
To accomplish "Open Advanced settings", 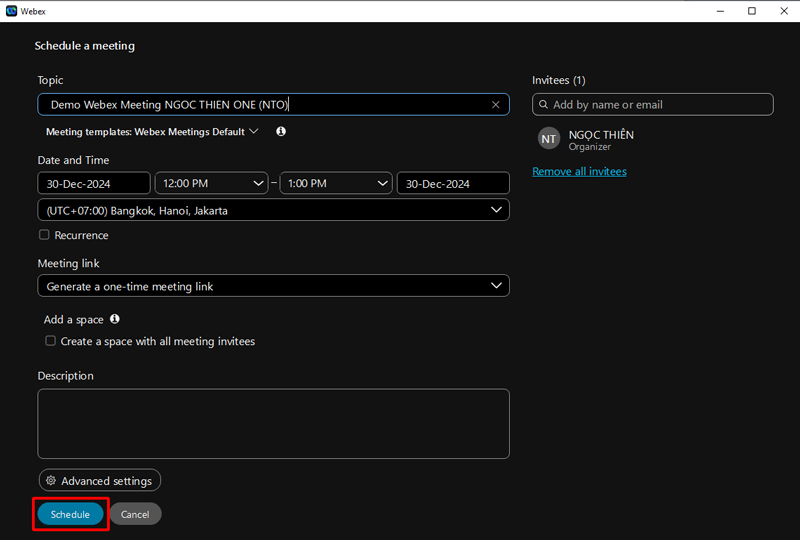I will 100,480.
